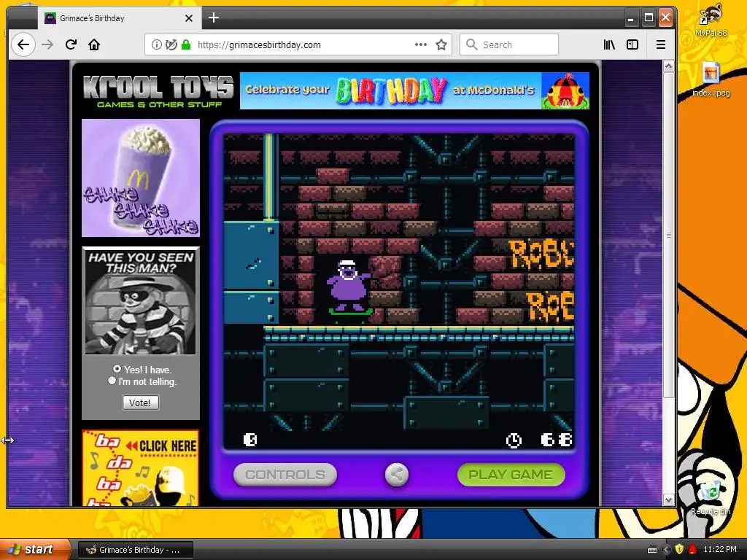Click the round share icon under game
This screenshot has height=560, width=747.
pyautogui.click(x=396, y=475)
